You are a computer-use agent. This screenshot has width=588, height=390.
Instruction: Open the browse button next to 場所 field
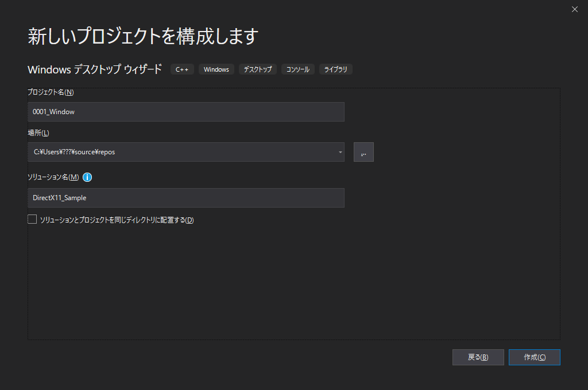click(x=363, y=152)
